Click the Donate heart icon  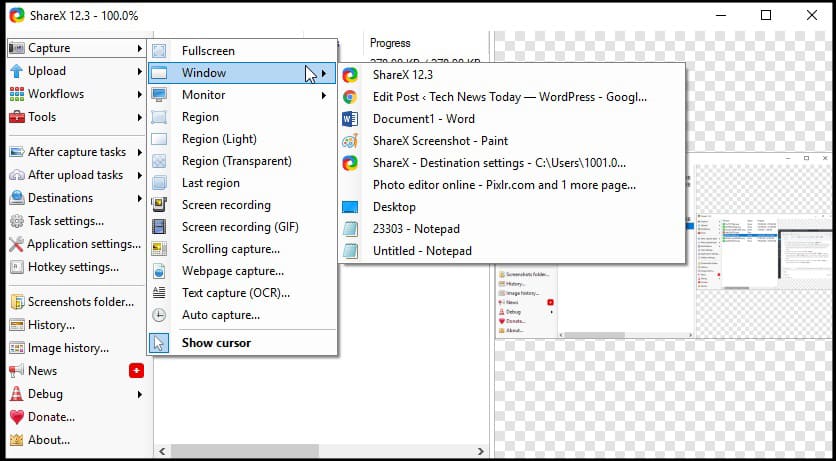17,417
